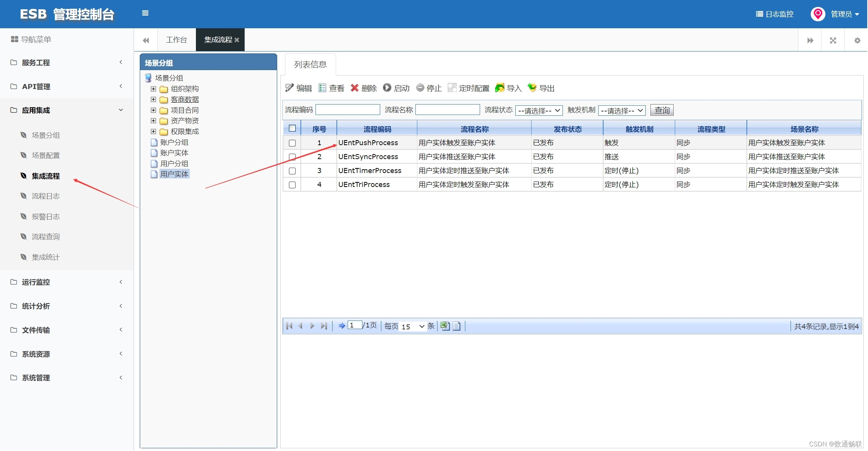This screenshot has width=868, height=451.
Task: Click the Export (导出) icon
Action: coord(532,88)
